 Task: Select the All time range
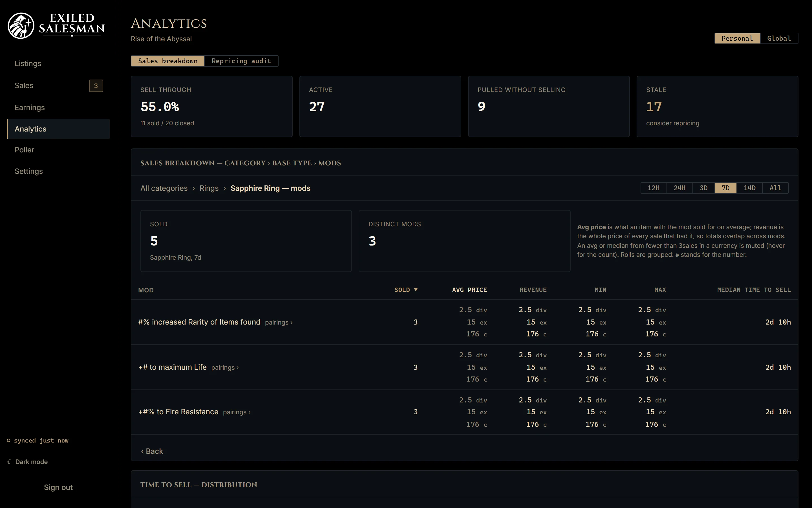point(775,188)
